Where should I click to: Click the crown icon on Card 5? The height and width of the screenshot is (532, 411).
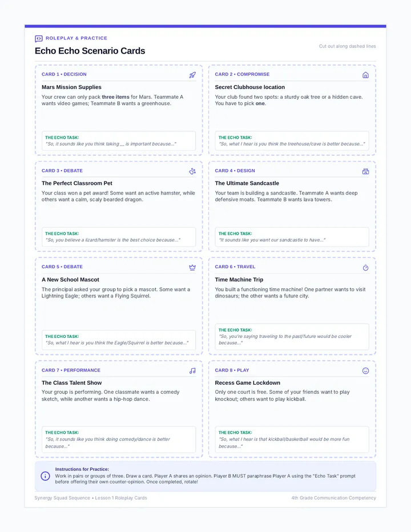[x=192, y=267]
